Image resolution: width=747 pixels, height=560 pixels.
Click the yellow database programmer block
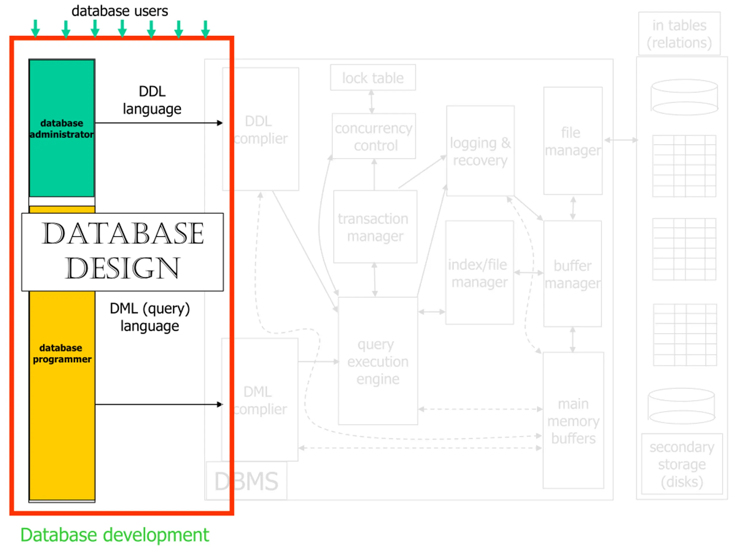tap(62, 395)
